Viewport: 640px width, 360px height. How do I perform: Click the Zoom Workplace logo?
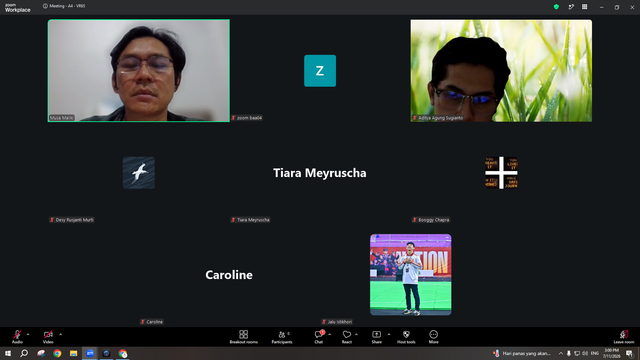tap(18, 7)
